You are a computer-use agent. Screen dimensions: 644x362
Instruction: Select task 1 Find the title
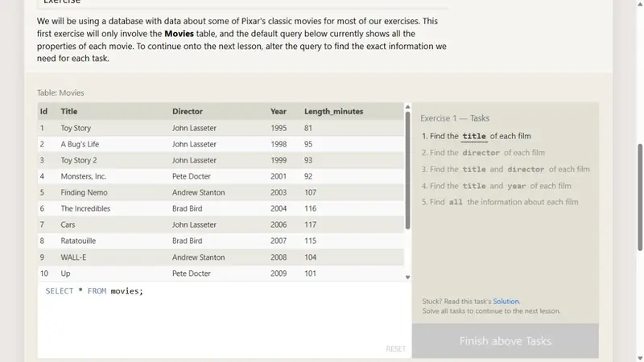[477, 136]
